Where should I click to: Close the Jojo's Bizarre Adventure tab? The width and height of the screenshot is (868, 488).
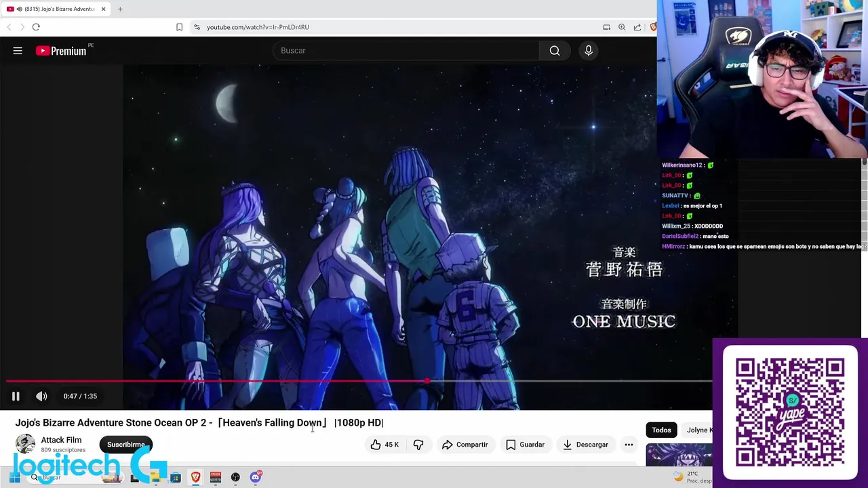[x=104, y=9]
